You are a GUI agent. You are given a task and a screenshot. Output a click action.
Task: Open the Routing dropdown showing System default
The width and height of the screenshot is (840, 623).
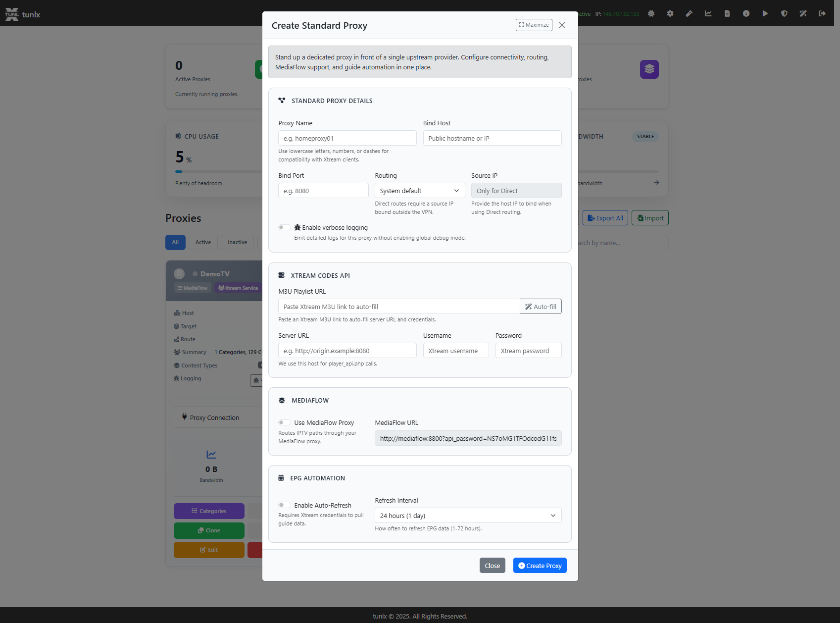[419, 190]
